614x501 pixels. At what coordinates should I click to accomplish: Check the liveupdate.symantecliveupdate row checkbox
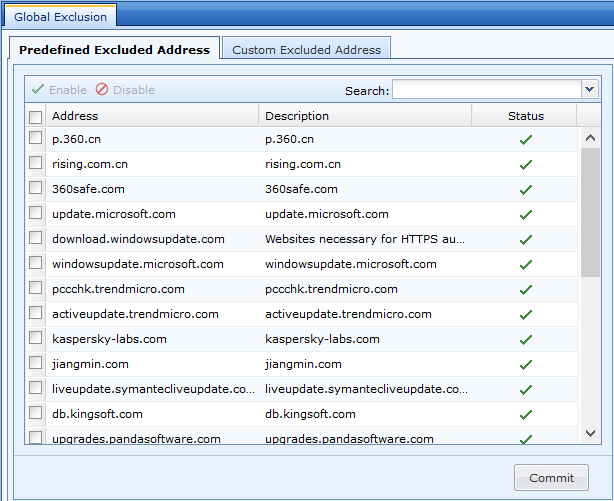tap(36, 388)
